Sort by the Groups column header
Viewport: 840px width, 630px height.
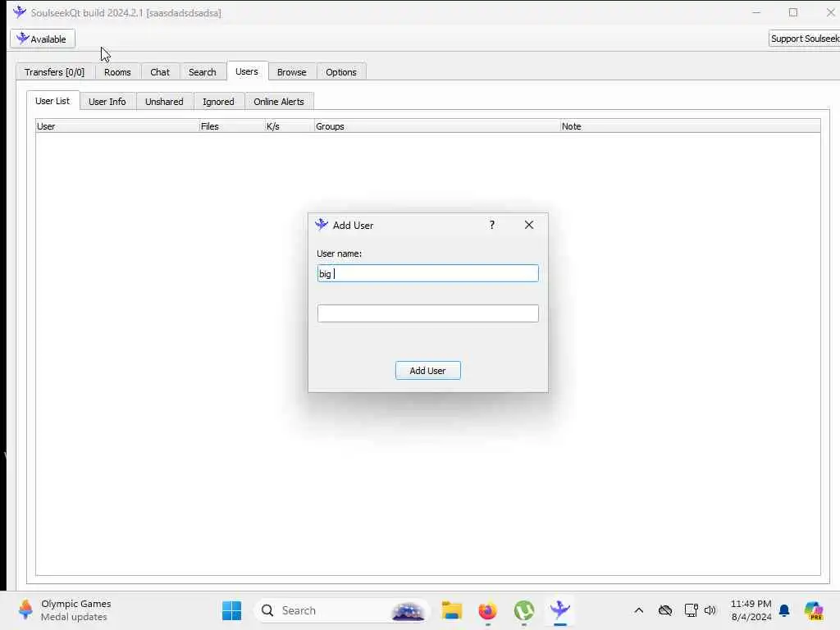click(437, 126)
